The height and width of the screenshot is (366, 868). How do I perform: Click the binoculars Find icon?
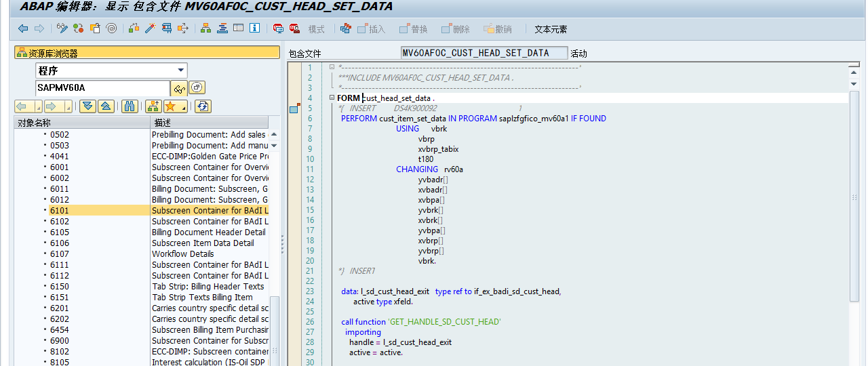pyautogui.click(x=130, y=106)
